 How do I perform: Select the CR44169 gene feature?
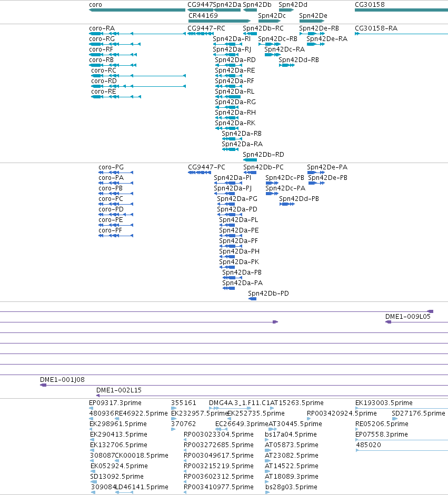click(x=219, y=21)
